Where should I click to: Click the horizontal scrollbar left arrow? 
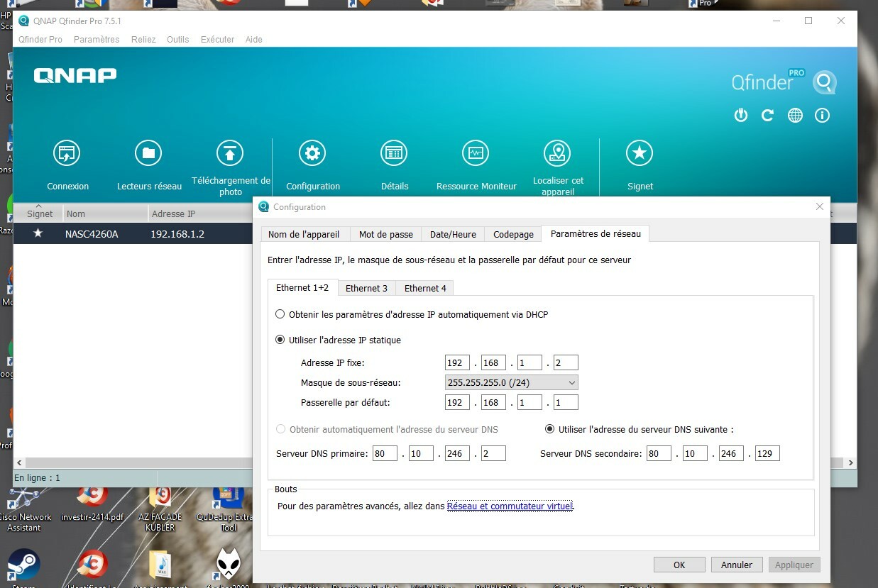coord(20,463)
